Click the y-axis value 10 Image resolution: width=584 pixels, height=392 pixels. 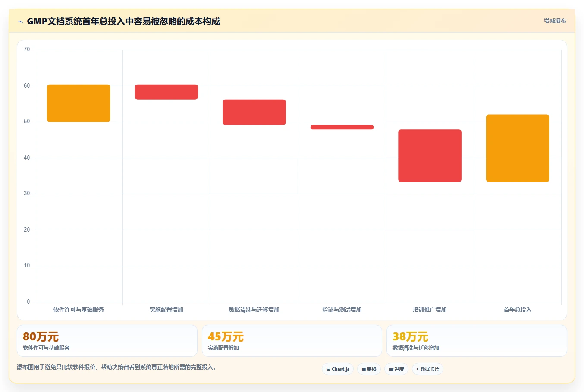point(27,266)
